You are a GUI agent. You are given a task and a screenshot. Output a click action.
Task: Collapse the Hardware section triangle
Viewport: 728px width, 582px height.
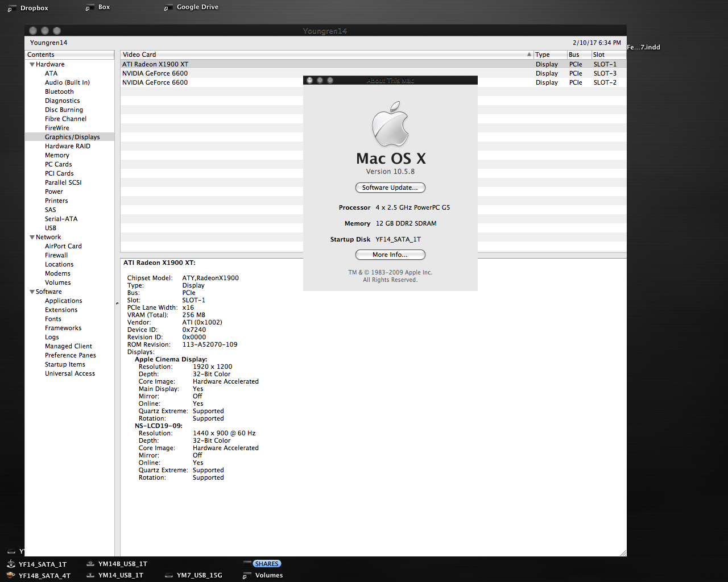[x=32, y=64]
